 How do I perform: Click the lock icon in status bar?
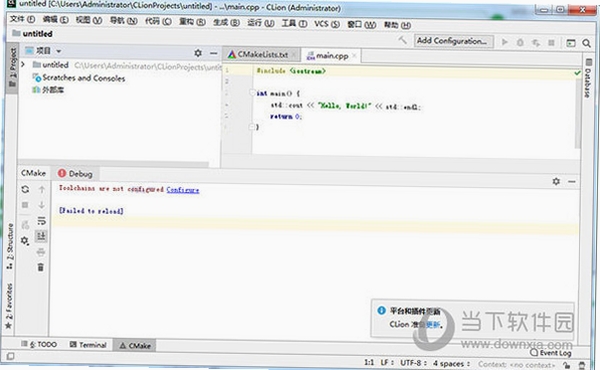(566, 365)
